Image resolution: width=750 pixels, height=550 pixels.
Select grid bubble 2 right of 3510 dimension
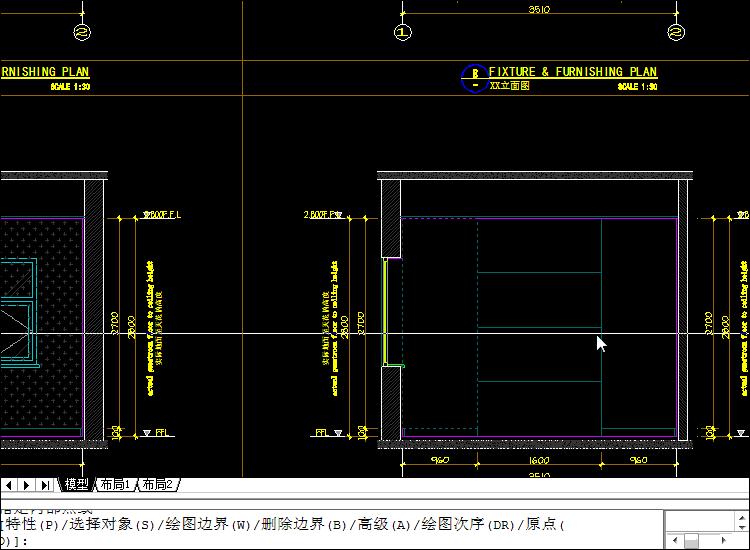point(676,33)
